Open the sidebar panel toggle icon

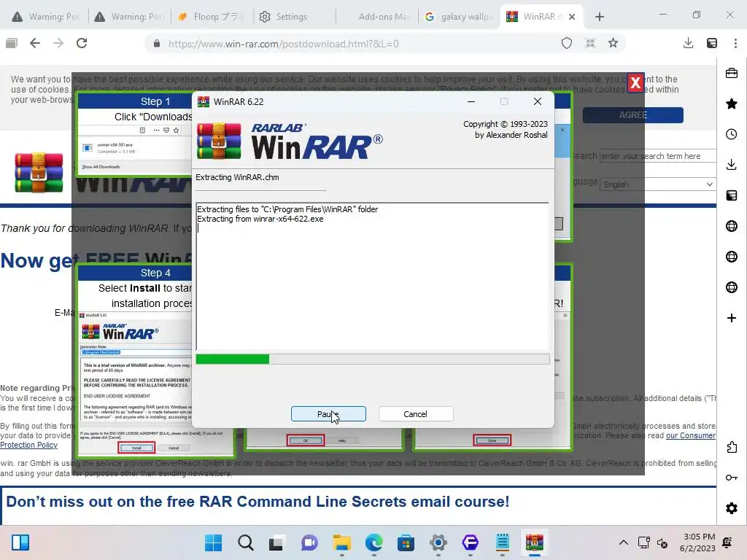[x=12, y=43]
